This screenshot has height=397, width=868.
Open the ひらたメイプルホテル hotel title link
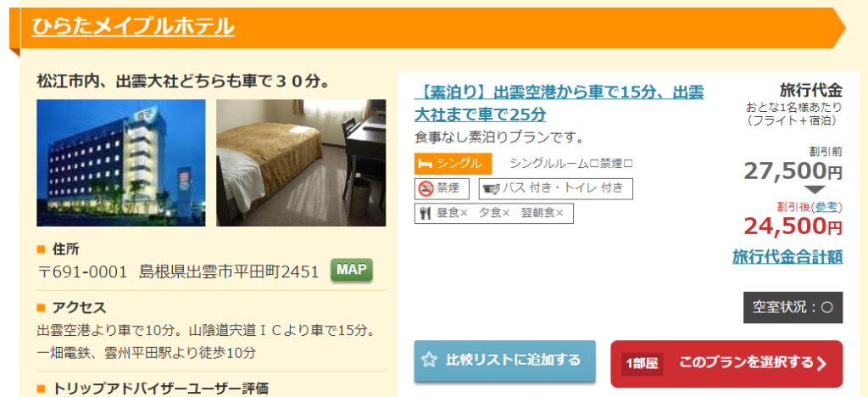(x=133, y=26)
